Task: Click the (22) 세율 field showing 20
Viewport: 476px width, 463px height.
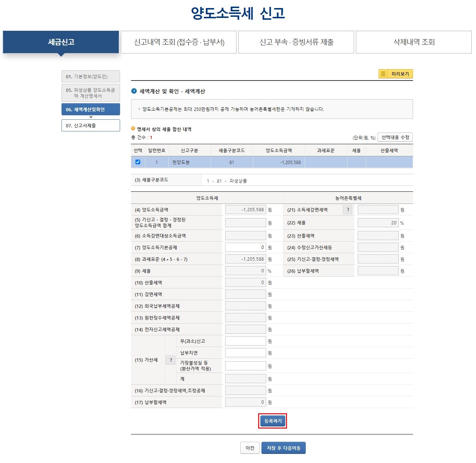Action: click(378, 223)
